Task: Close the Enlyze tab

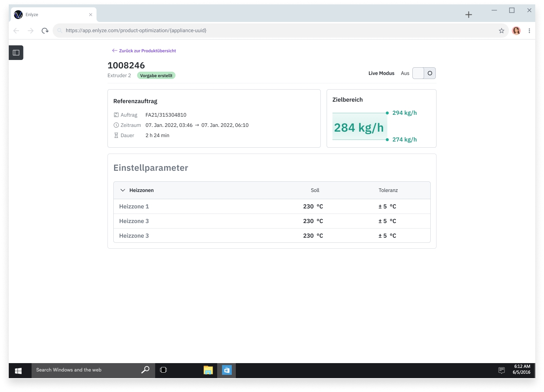Action: tap(91, 15)
